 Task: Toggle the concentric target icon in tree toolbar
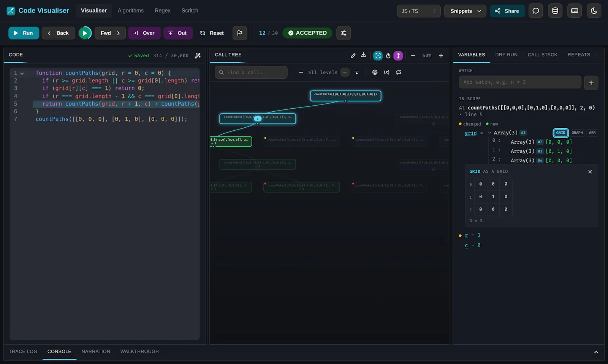[375, 72]
